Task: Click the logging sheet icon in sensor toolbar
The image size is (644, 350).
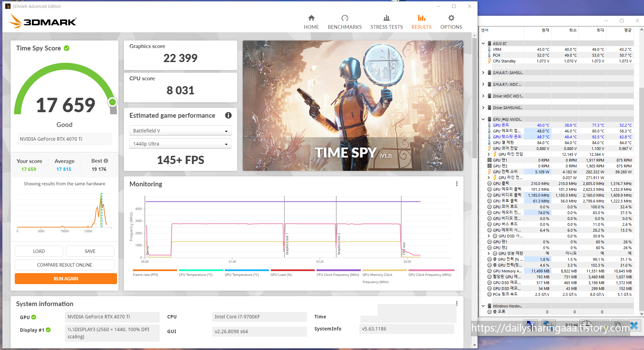Action: tap(602, 325)
